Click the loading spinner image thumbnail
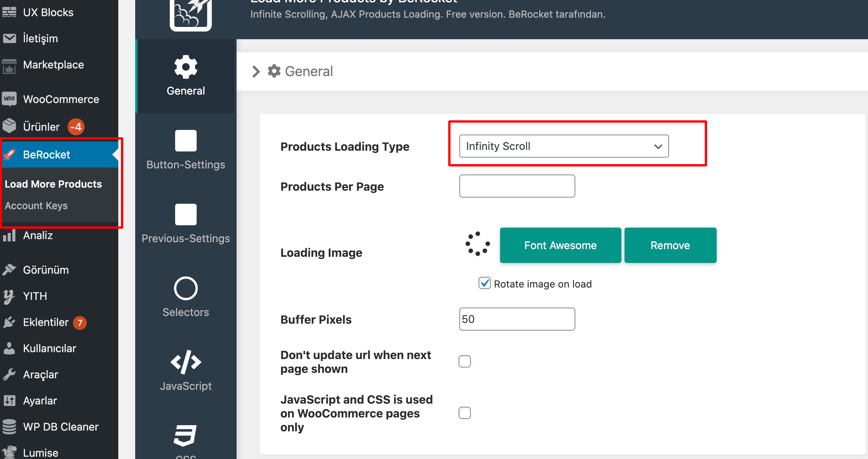The height and width of the screenshot is (459, 868). (477, 245)
